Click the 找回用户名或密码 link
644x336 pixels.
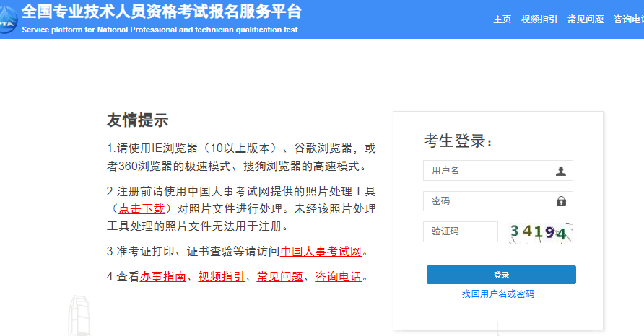click(x=498, y=294)
